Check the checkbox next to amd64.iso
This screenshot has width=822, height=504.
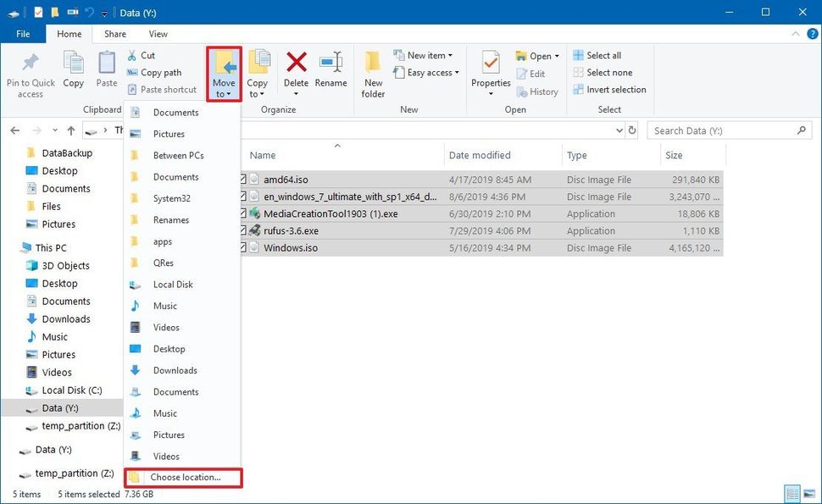coord(243,179)
